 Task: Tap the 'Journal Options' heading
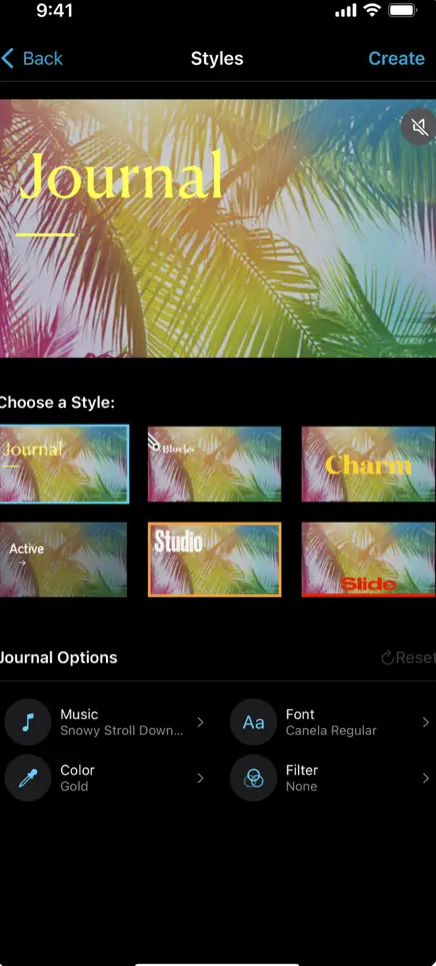[59, 657]
